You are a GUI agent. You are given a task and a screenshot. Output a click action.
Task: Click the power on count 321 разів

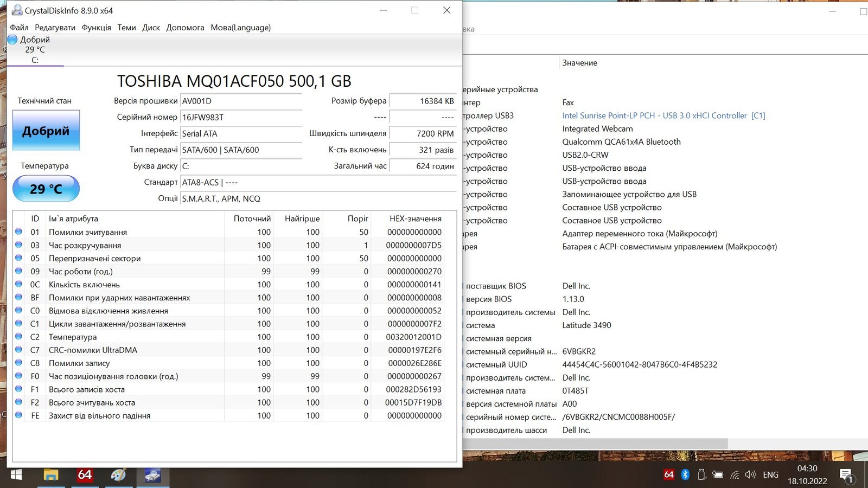click(423, 150)
